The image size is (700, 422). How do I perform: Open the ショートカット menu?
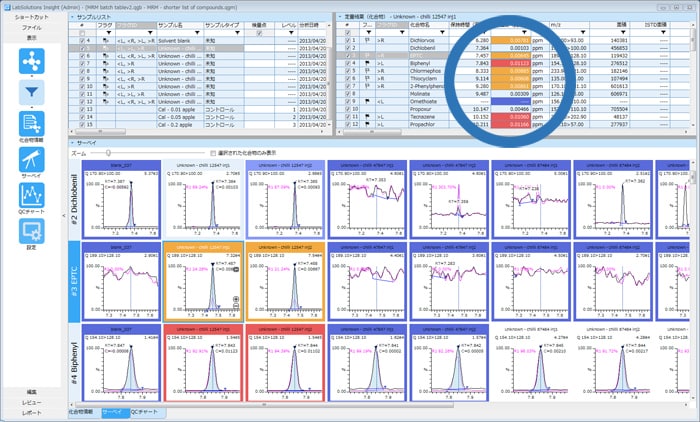32,17
